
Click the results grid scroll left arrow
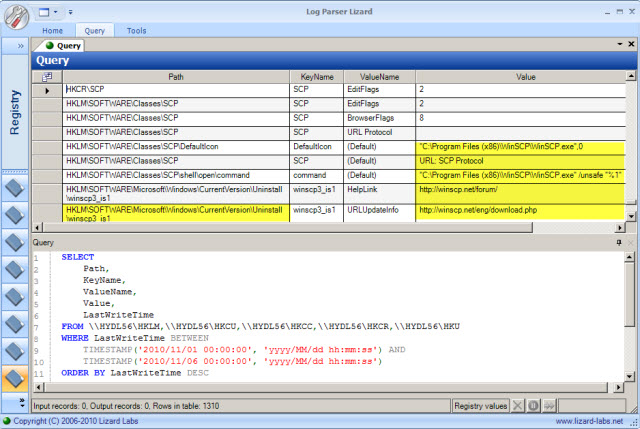click(x=38, y=227)
